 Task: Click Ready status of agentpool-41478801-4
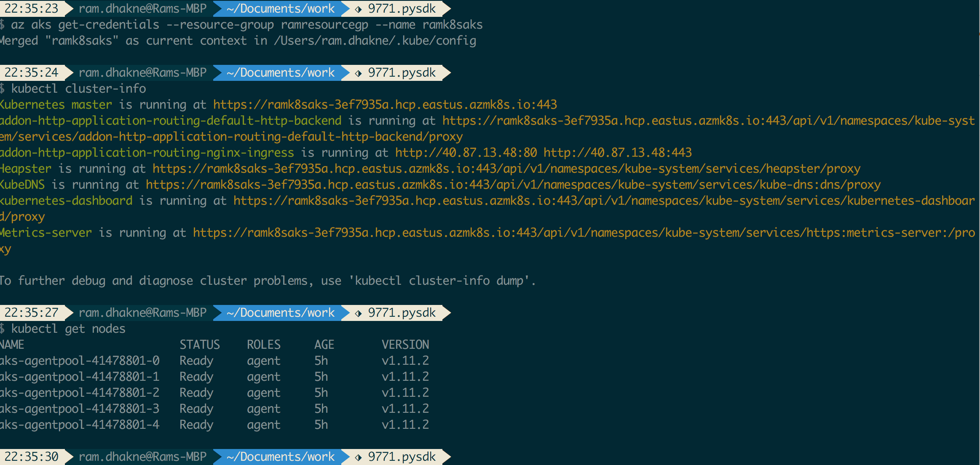[196, 425]
